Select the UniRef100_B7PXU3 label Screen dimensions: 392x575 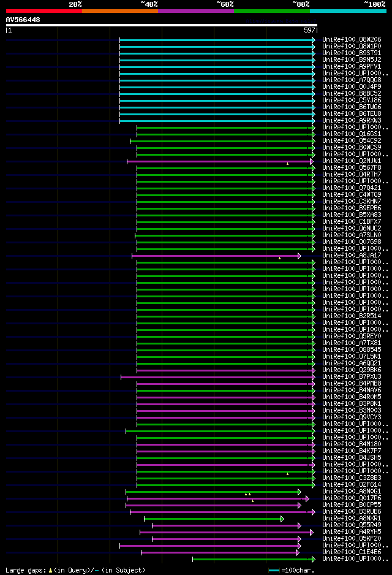click(352, 376)
